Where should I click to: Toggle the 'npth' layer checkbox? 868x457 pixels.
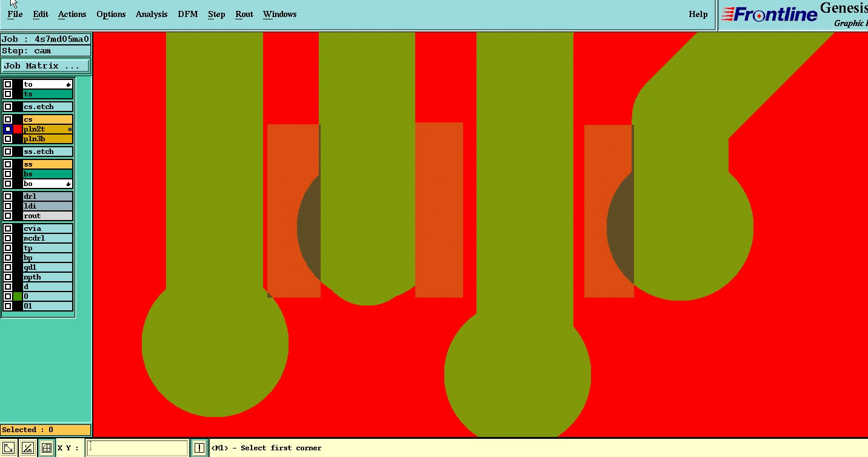[x=8, y=277]
